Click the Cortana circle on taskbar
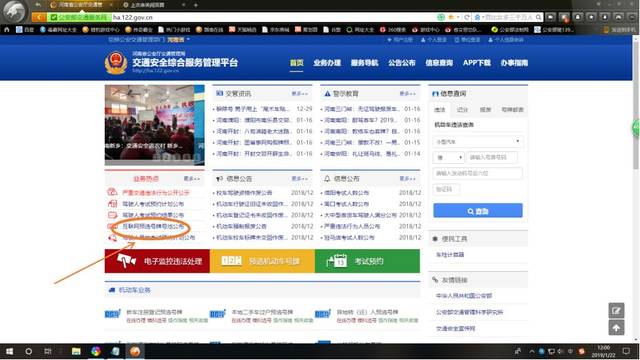This screenshot has width=640, height=360. (29, 351)
